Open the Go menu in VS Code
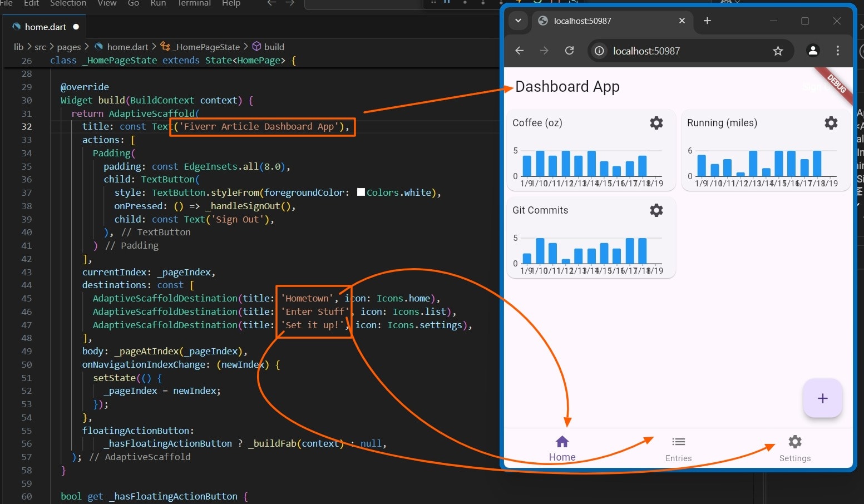The width and height of the screenshot is (864, 504). click(x=134, y=3)
